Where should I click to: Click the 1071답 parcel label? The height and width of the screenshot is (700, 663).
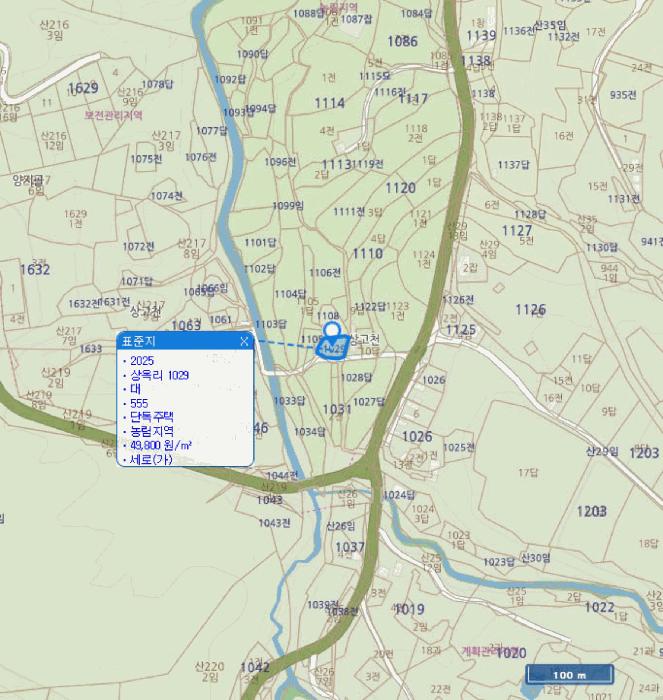137,282
